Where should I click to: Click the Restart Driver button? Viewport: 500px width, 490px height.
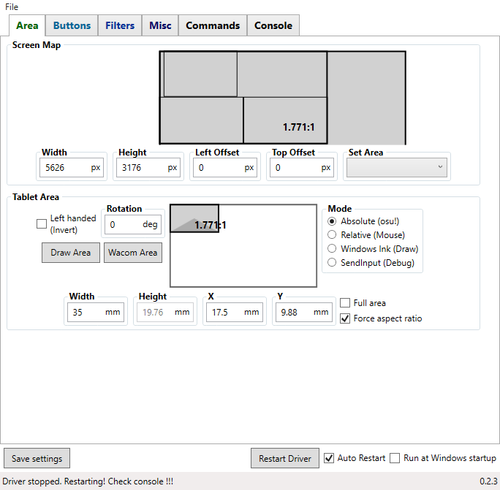tap(285, 459)
